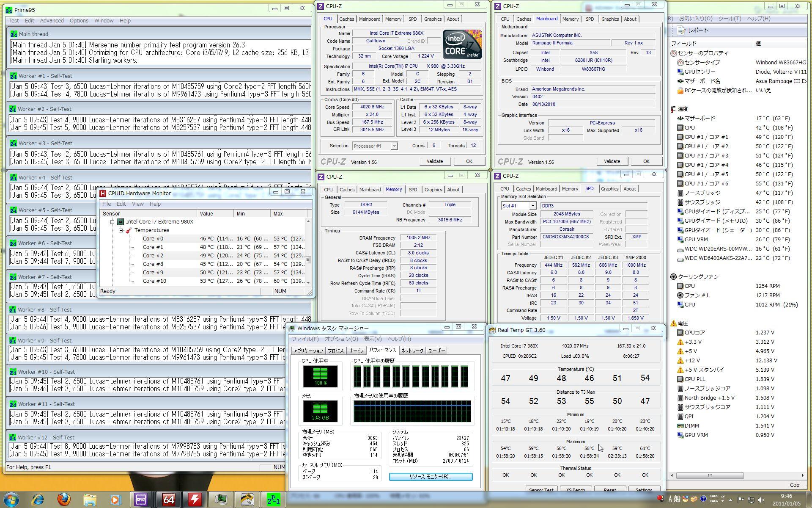812x508 pixels.
Task: Open the Slot #1 memory slot dropdown
Action: (532, 206)
